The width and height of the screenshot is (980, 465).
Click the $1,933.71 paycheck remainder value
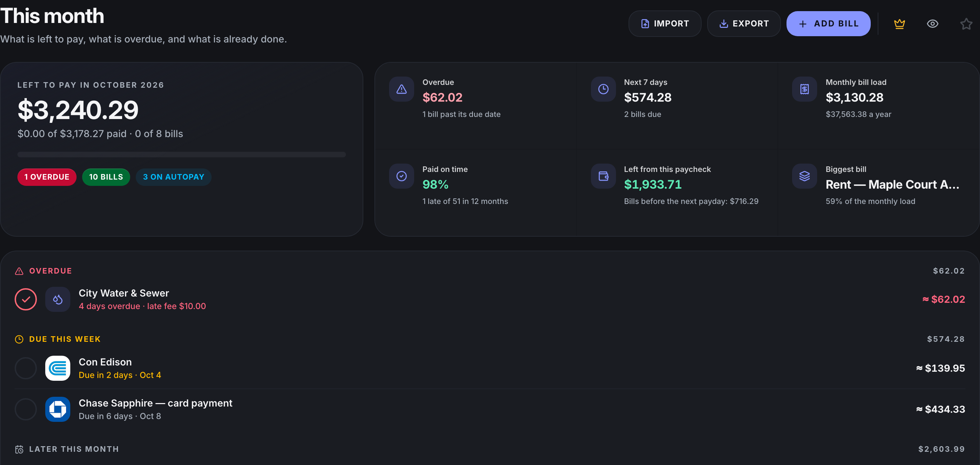(653, 184)
